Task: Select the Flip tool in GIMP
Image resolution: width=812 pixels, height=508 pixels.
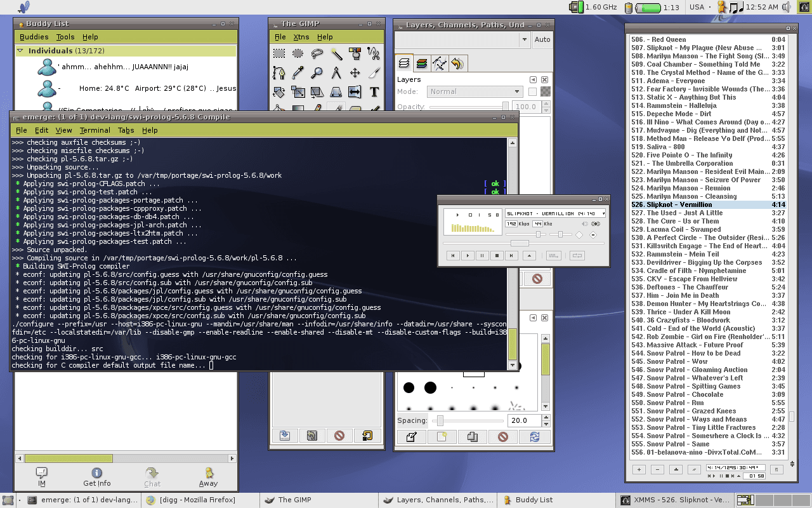Action: (x=355, y=92)
